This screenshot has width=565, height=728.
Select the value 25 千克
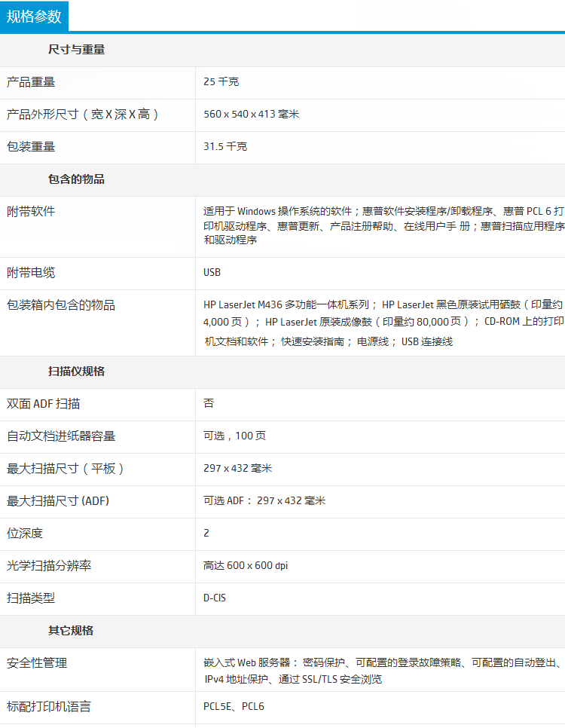click(x=221, y=81)
